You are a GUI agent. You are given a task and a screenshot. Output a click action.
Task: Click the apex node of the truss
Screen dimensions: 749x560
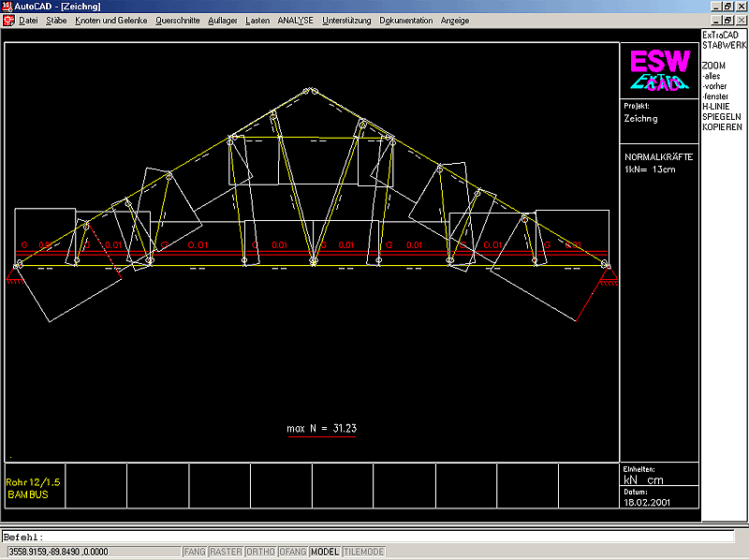pos(311,90)
